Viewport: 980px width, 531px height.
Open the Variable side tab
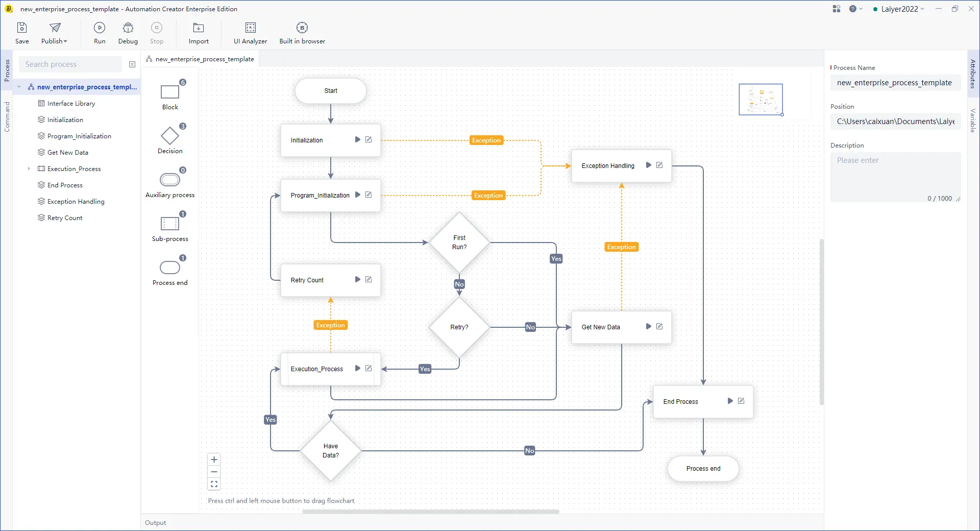(x=973, y=120)
